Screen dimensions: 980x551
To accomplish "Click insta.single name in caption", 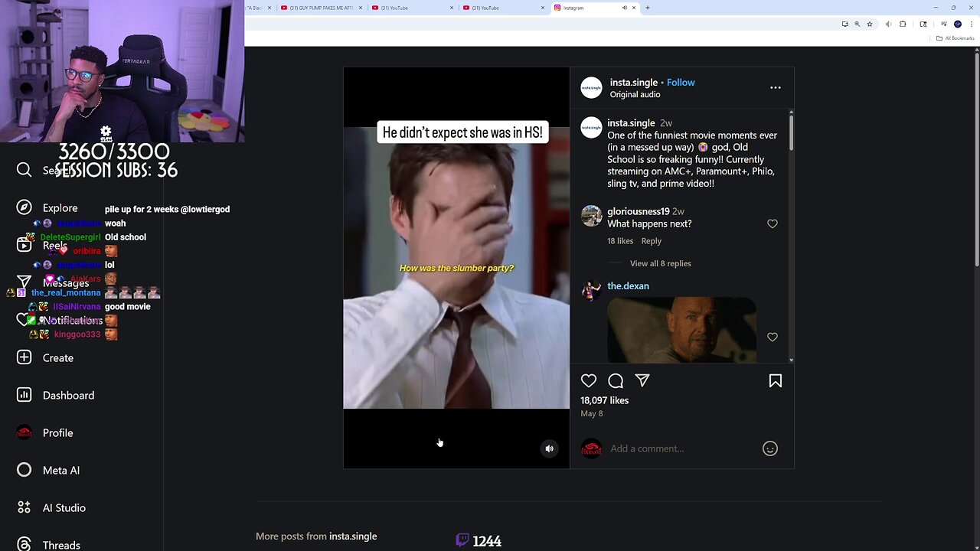I will pos(631,122).
